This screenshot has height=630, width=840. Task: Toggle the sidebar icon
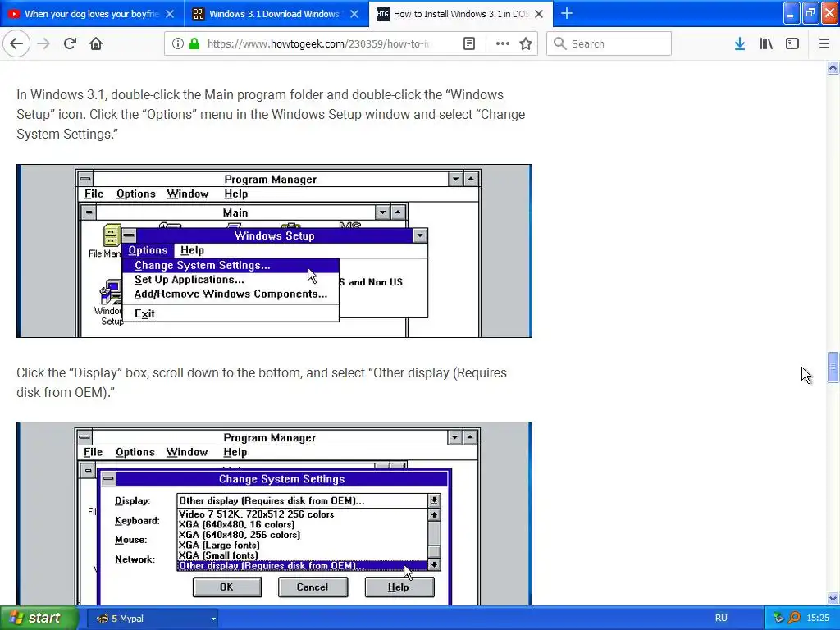[x=792, y=43]
